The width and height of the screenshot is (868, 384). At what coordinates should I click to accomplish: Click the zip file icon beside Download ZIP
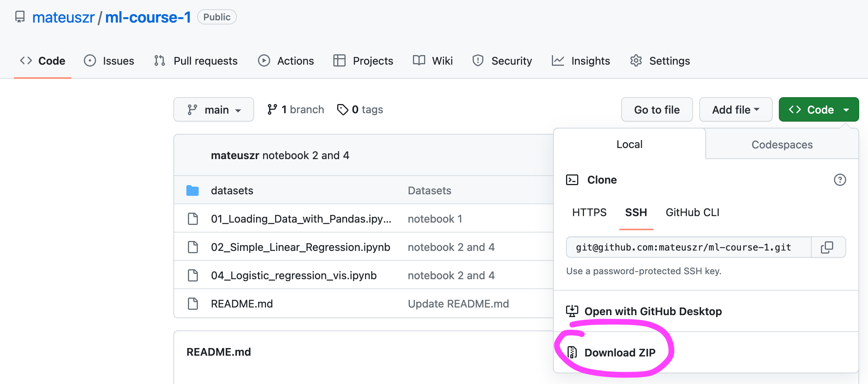coord(572,352)
